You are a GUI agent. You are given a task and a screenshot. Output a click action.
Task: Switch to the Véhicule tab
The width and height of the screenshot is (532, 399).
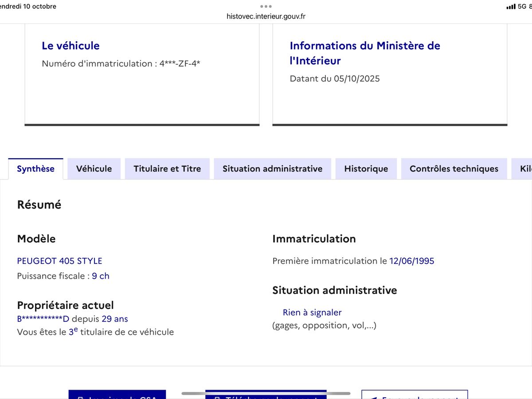tap(94, 169)
